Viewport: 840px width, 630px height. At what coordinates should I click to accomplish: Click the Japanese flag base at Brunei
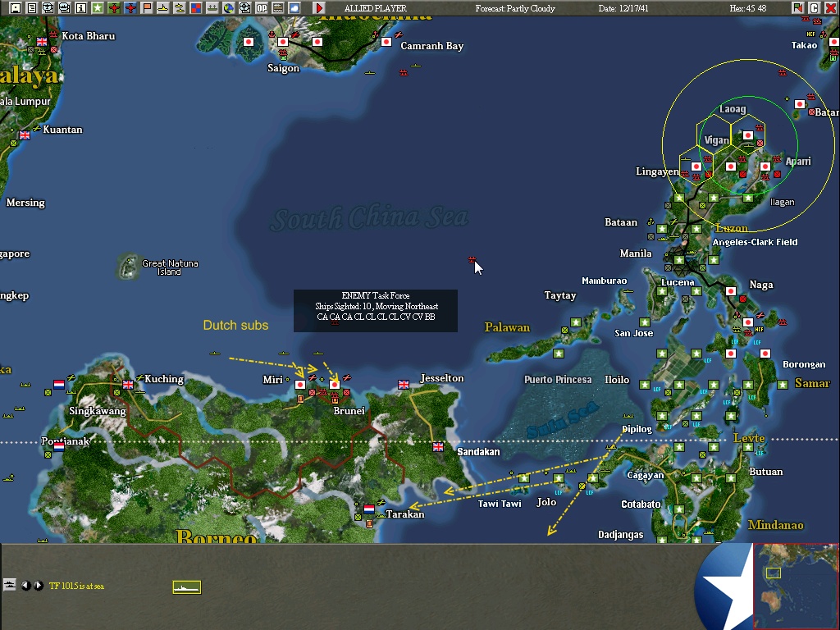click(x=335, y=385)
